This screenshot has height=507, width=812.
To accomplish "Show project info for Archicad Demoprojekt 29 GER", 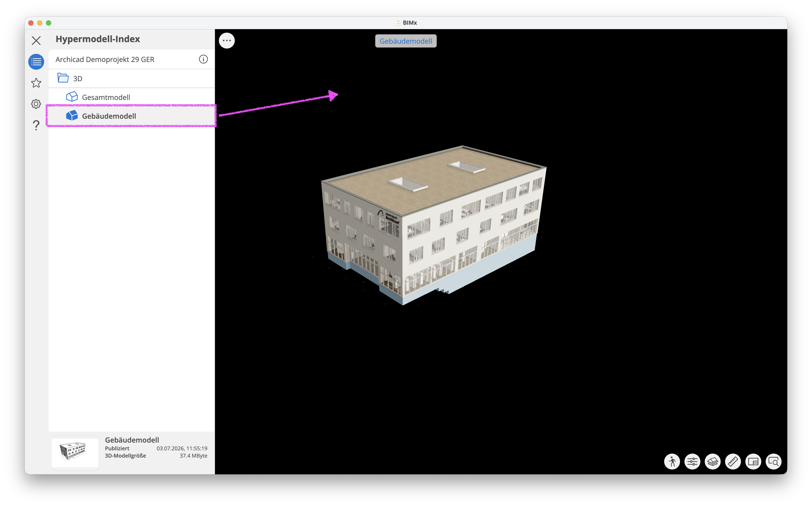I will [203, 59].
